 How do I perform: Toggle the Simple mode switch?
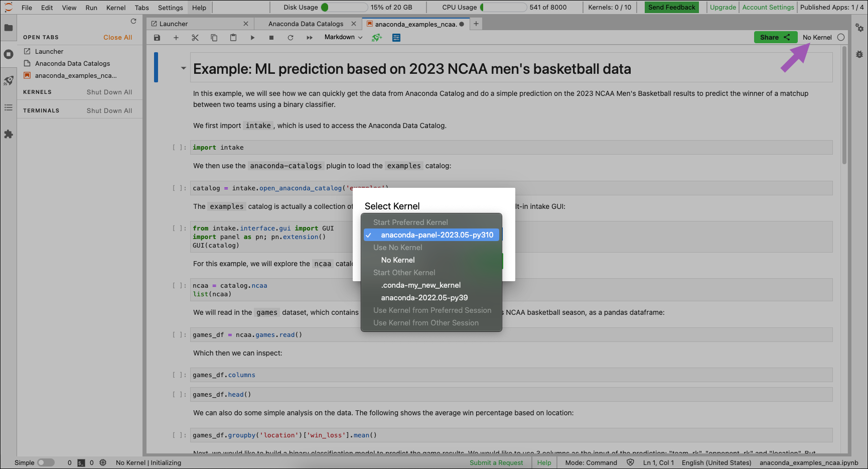pyautogui.click(x=46, y=463)
